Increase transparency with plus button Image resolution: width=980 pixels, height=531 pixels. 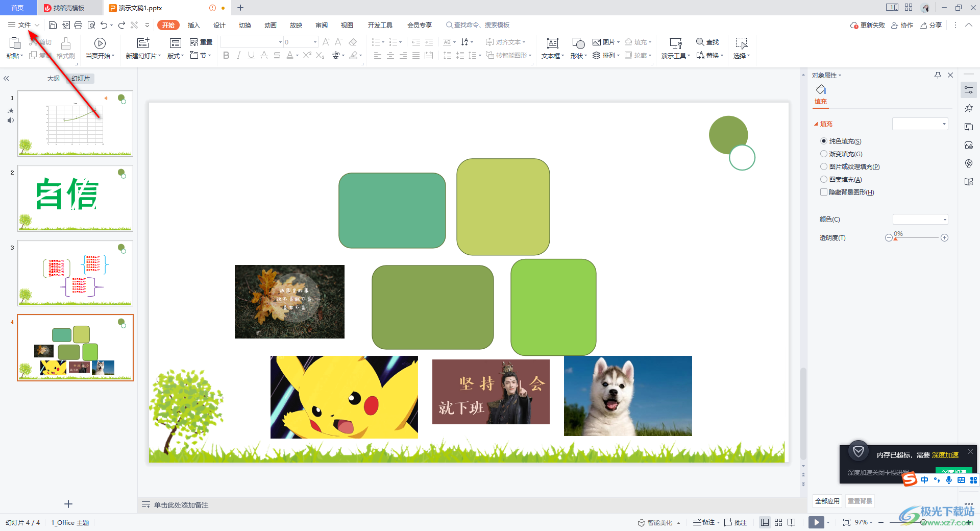[944, 237]
